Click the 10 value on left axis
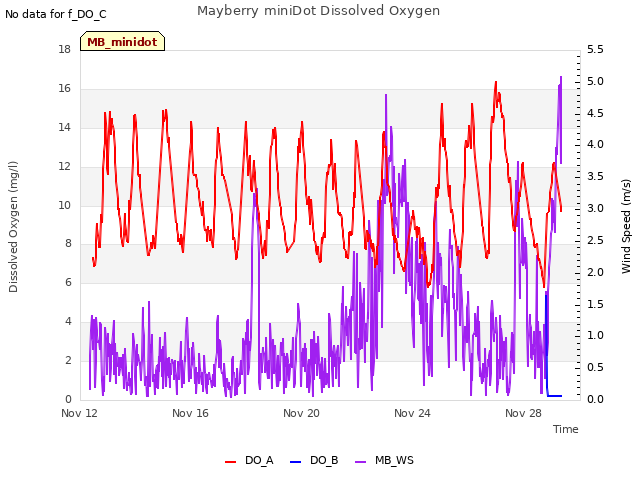The height and width of the screenshot is (480, 640). tap(65, 205)
